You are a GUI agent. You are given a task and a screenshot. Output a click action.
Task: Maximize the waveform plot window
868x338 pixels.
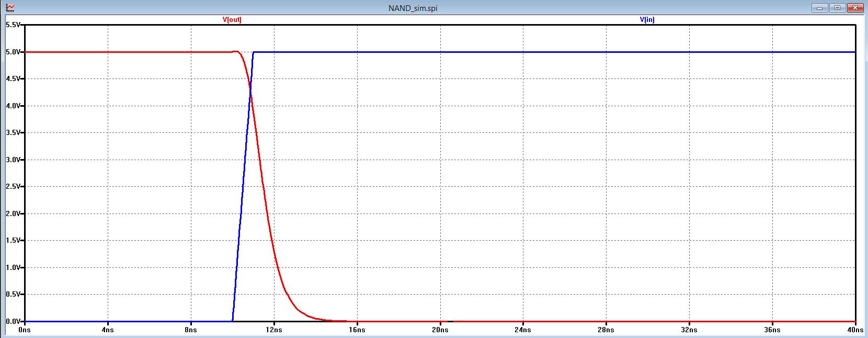pos(837,8)
